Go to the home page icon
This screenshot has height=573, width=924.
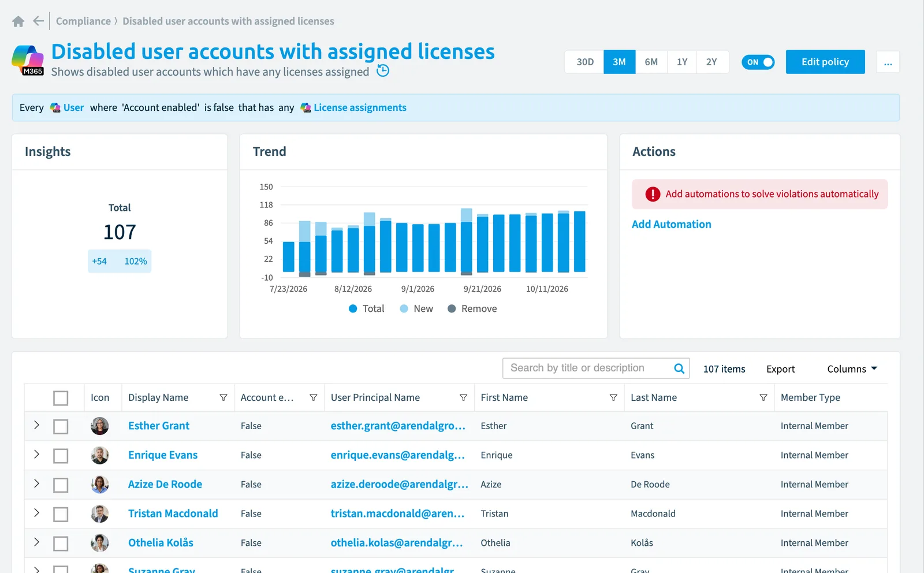point(18,21)
